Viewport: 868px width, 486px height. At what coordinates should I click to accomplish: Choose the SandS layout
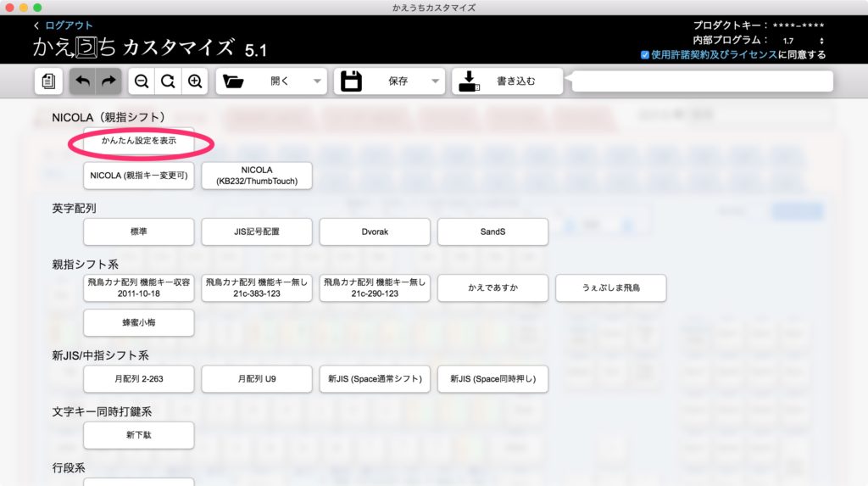click(492, 232)
